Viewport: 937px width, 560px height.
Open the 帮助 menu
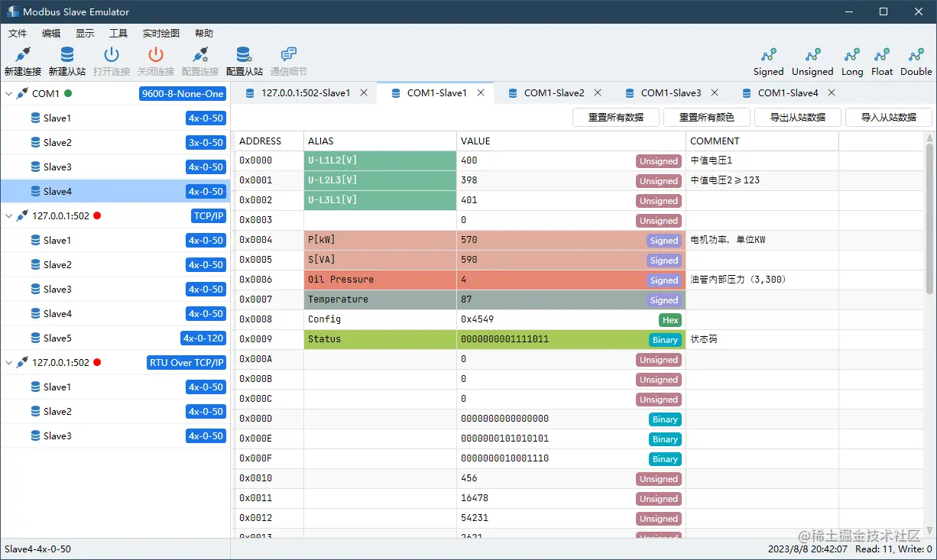204,34
